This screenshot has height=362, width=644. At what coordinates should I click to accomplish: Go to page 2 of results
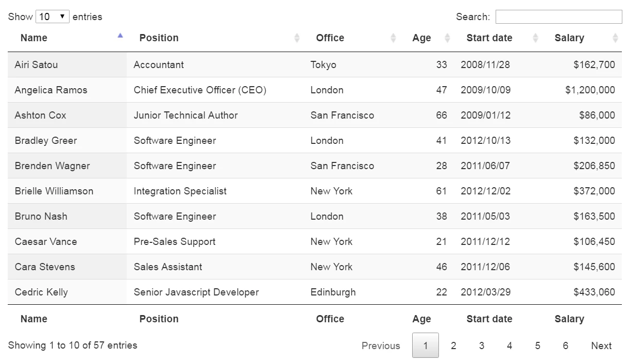pyautogui.click(x=453, y=345)
